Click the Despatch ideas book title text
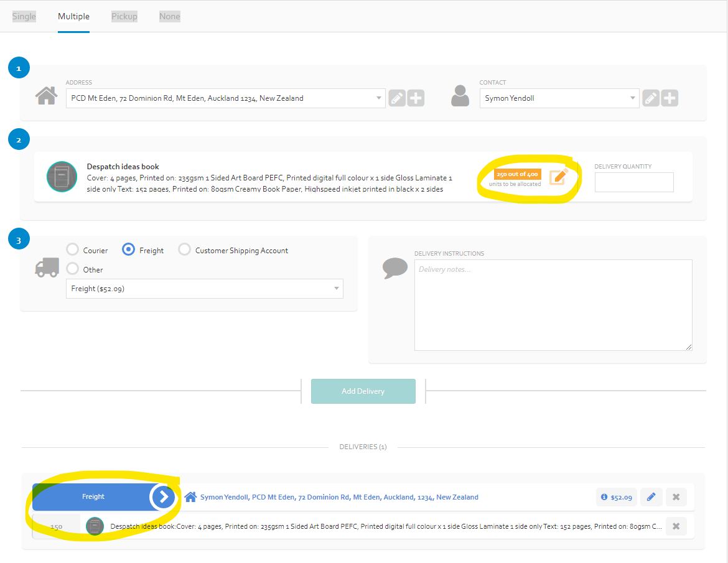Image resolution: width=728 pixels, height=563 pixels. tap(123, 167)
